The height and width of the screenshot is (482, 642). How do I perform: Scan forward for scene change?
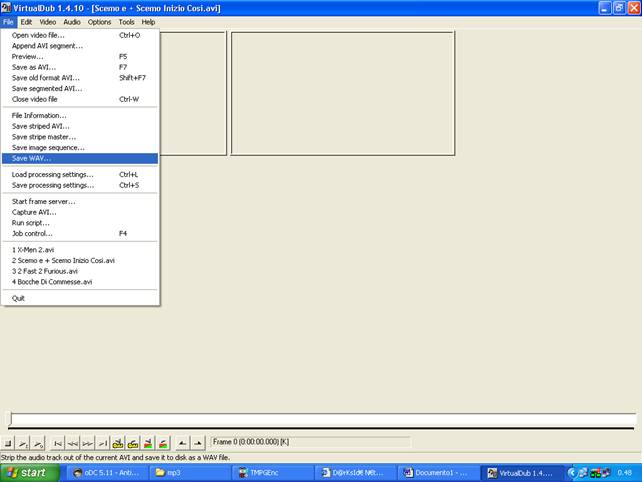click(x=163, y=443)
